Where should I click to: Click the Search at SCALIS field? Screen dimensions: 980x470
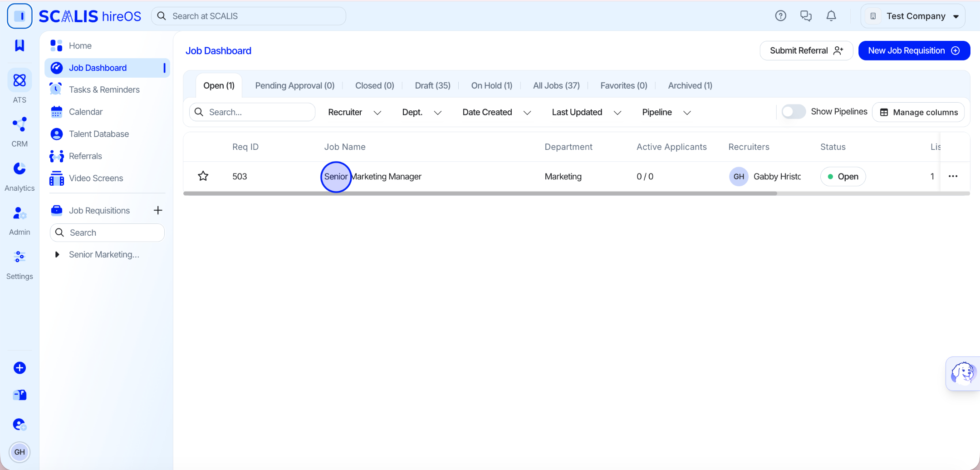pyautogui.click(x=249, y=16)
